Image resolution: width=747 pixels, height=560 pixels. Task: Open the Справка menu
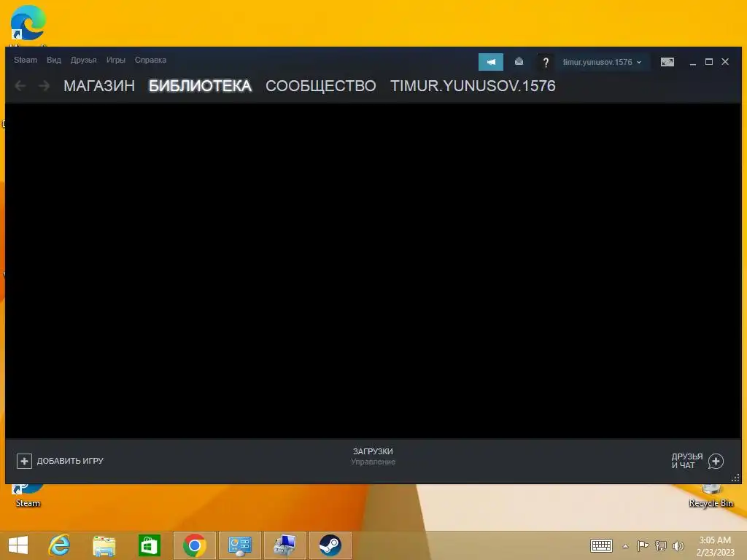150,60
